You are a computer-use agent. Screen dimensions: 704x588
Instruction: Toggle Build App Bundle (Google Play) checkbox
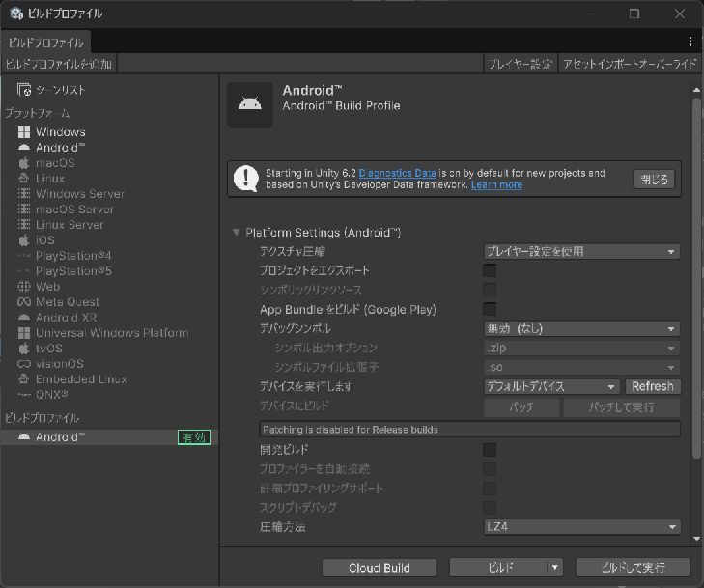[x=490, y=309]
